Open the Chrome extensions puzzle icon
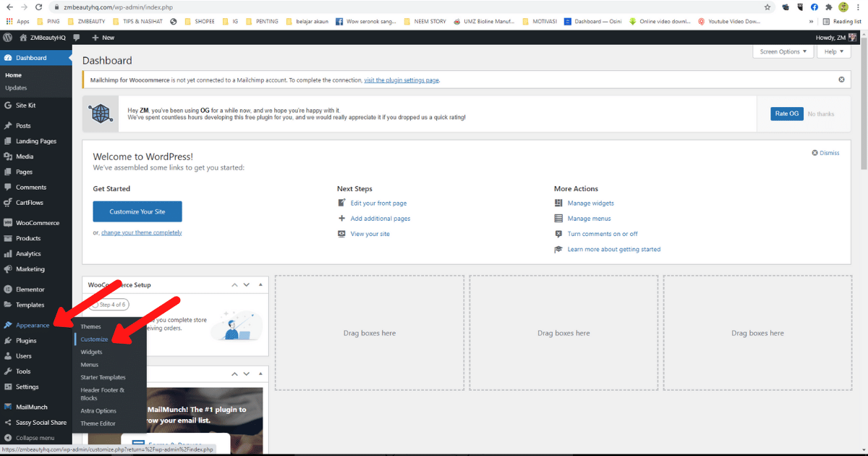The height and width of the screenshot is (456, 868). (828, 7)
